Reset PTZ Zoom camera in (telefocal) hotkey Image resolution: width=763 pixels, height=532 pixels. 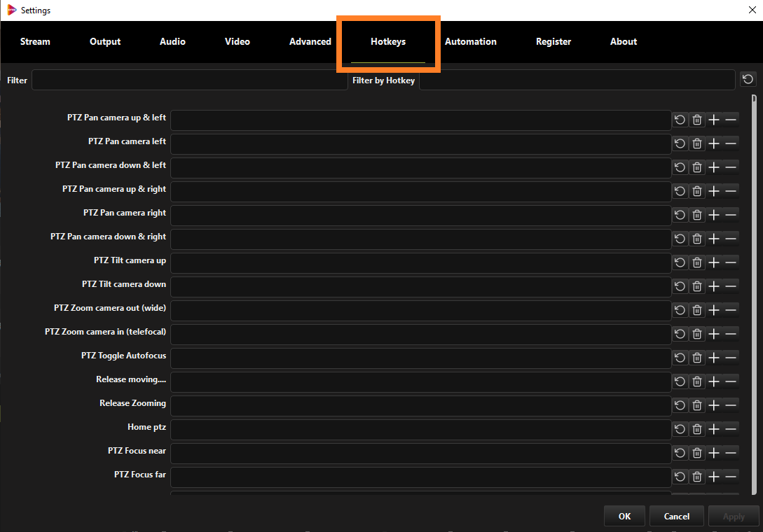(x=680, y=334)
